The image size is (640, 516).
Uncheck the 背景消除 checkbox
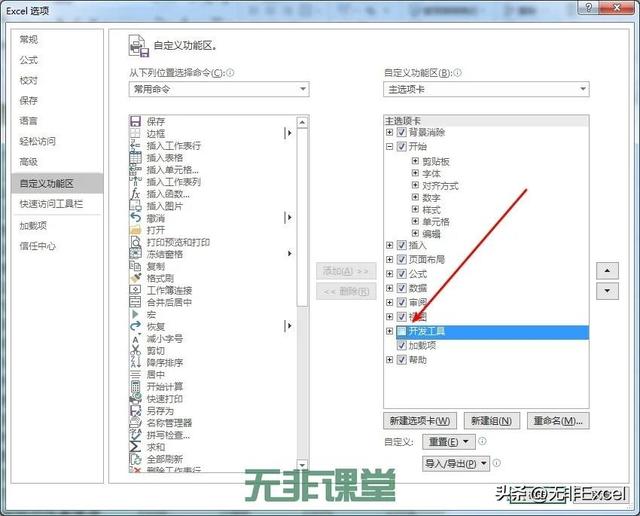point(402,132)
